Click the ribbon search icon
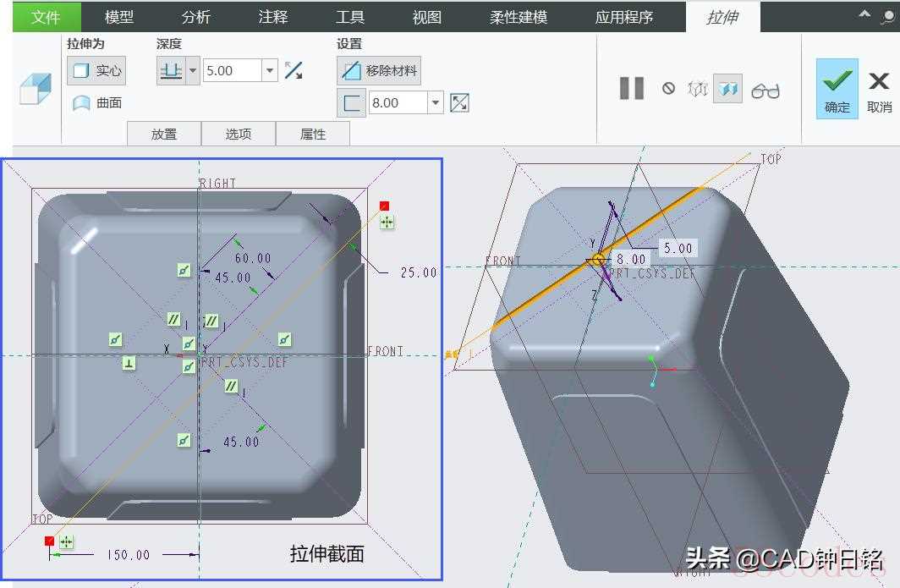 click(884, 16)
